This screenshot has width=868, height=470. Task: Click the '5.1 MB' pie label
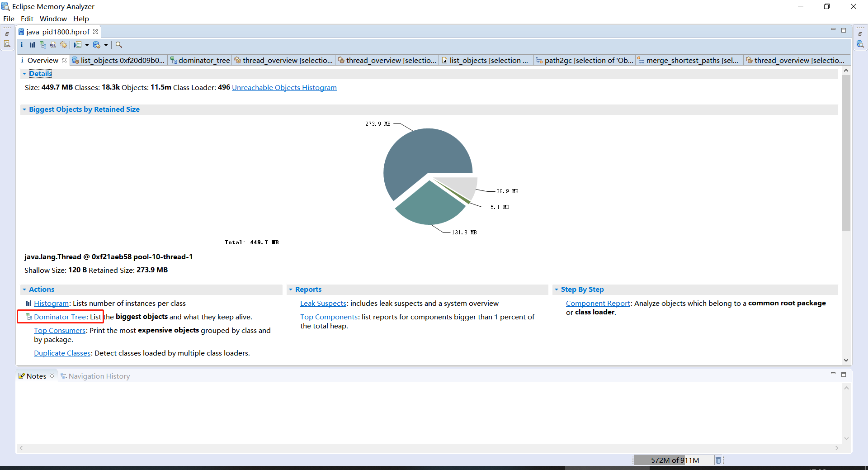pyautogui.click(x=500, y=207)
